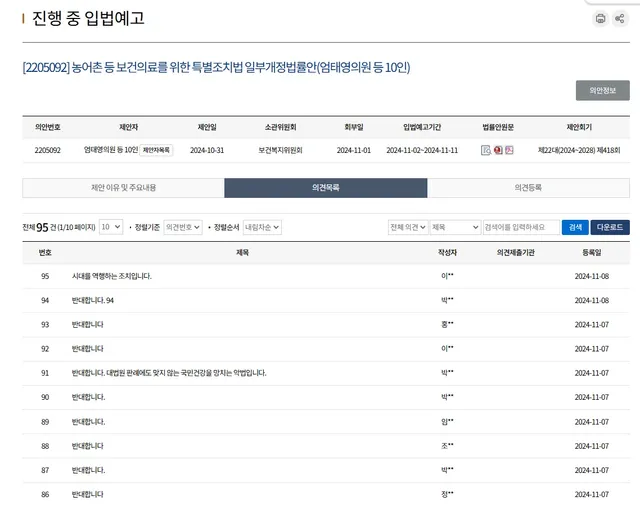
Task: Open the 제목 search field dropdown
Action: click(455, 227)
